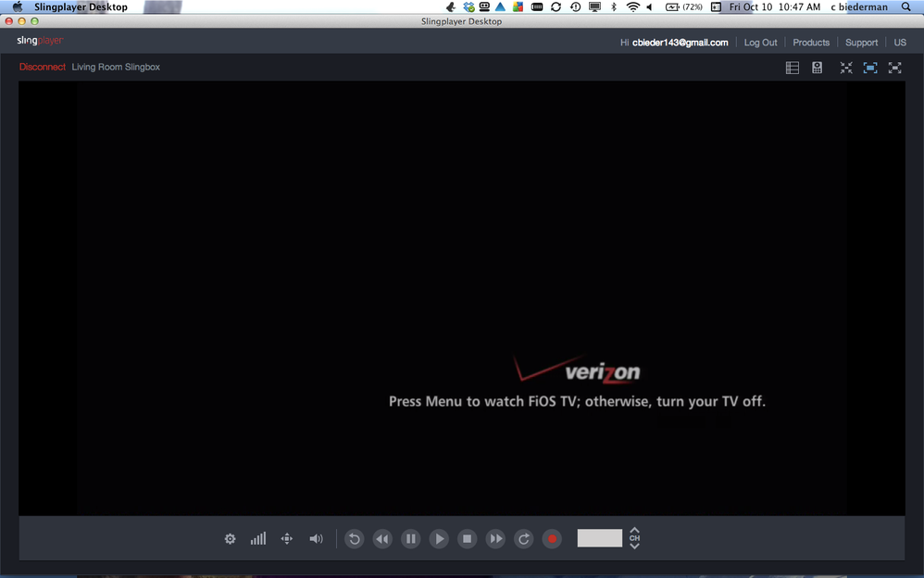Open the Products link
924x578 pixels.
[811, 43]
